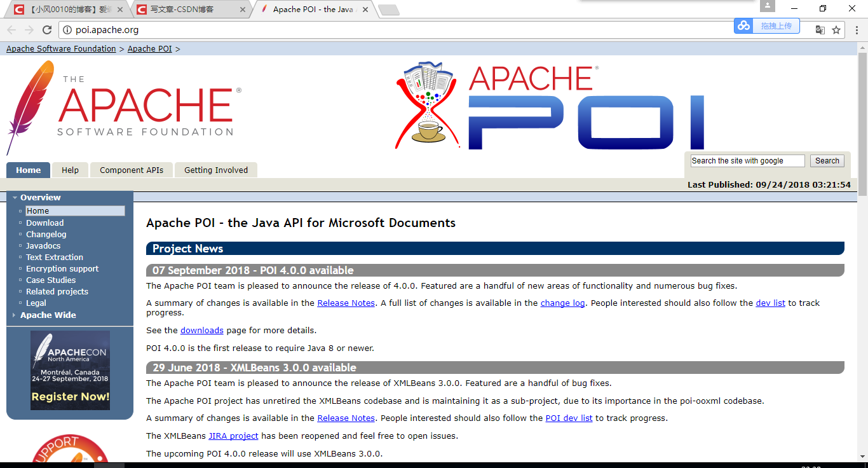Close the 写文章-CSDN博客 tab
Image resolution: width=868 pixels, height=468 pixels.
241,10
